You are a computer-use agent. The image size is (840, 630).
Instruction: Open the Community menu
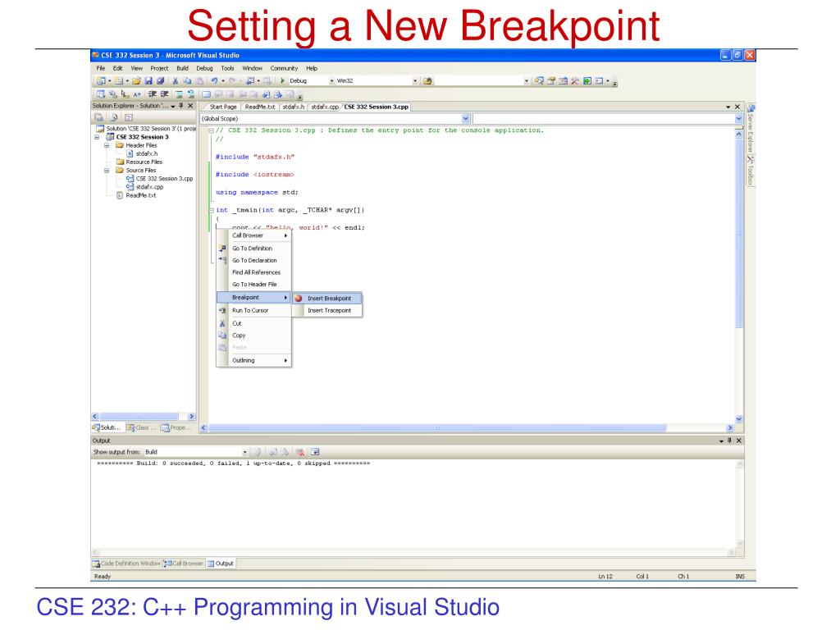click(284, 68)
